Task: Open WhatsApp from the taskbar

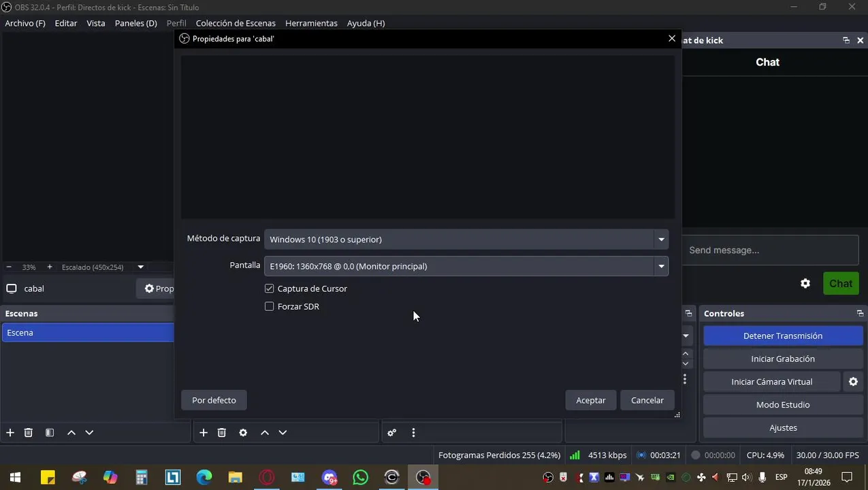Action: tap(360, 477)
